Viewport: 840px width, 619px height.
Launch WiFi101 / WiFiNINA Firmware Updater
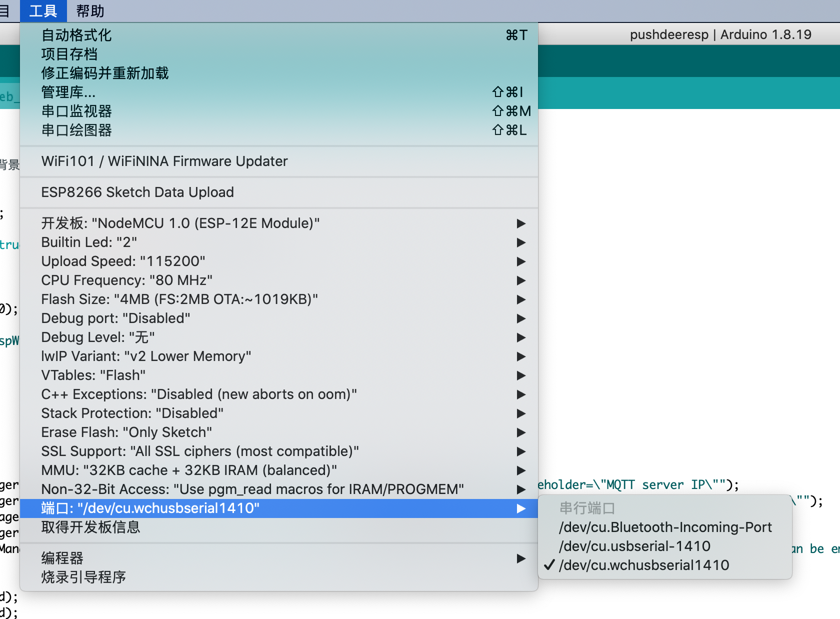point(279,161)
